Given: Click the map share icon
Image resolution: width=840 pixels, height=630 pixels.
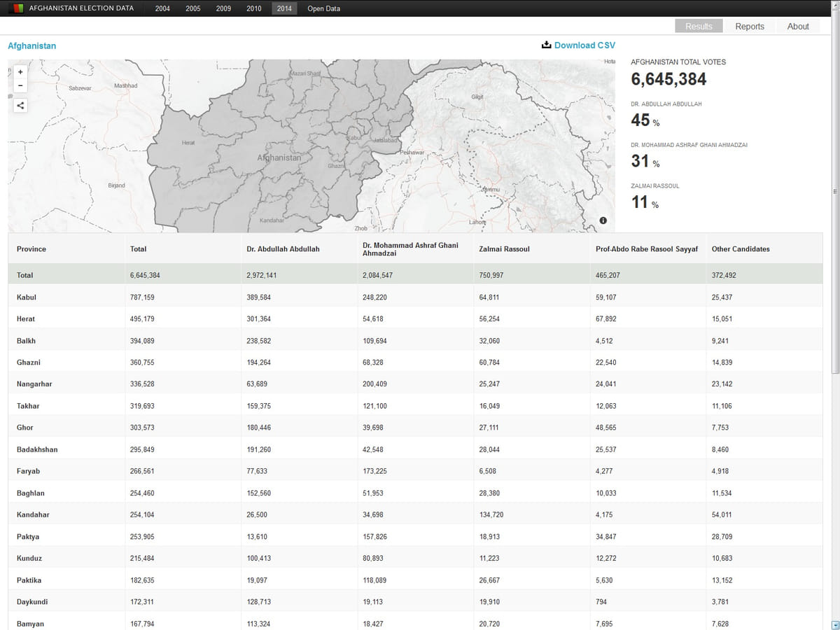Looking at the screenshot, I should 20,106.
